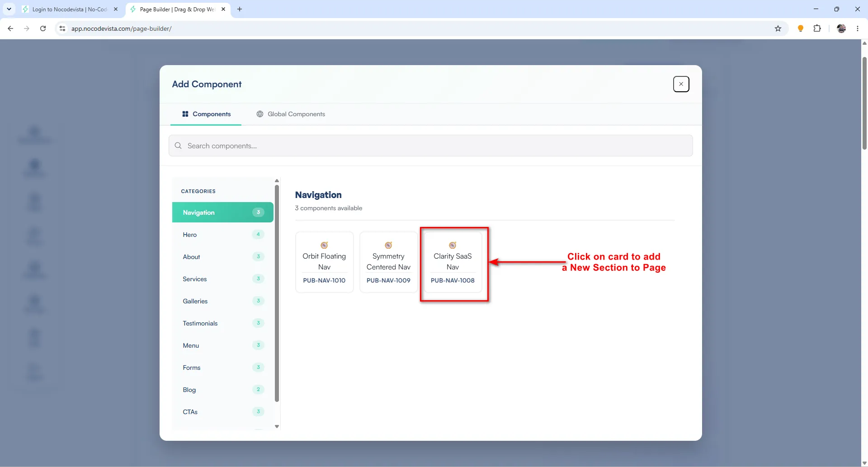868x467 pixels.
Task: Open the CTAs category
Action: [x=222, y=412]
